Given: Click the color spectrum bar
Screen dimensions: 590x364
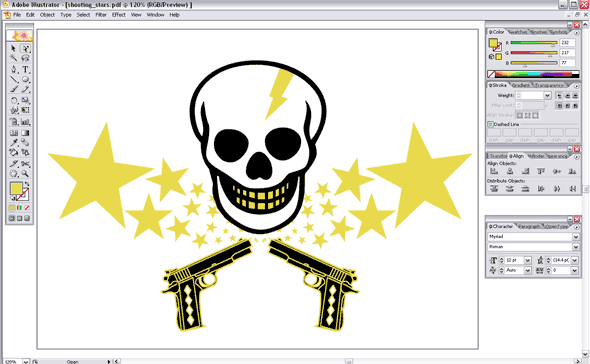Looking at the screenshot, I should pos(534,74).
